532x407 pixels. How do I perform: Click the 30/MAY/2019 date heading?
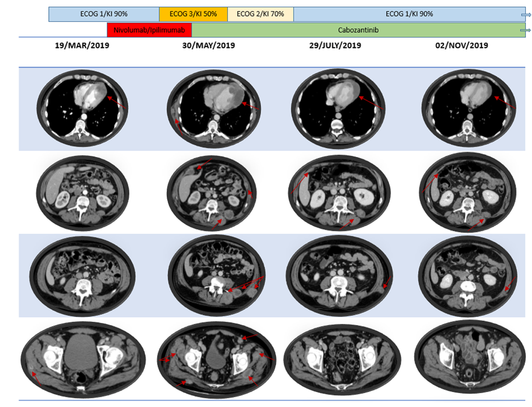209,46
